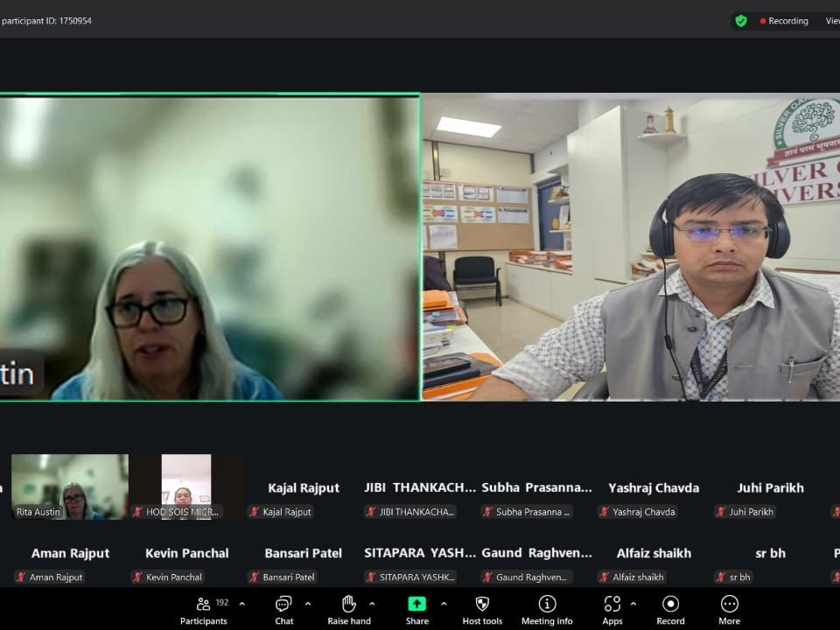Select Yashraj Chavda participant tile
This screenshot has width=840, height=630.
(x=654, y=497)
